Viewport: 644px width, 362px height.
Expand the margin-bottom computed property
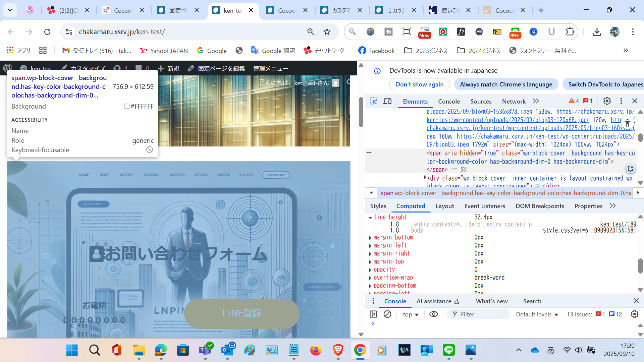point(370,238)
